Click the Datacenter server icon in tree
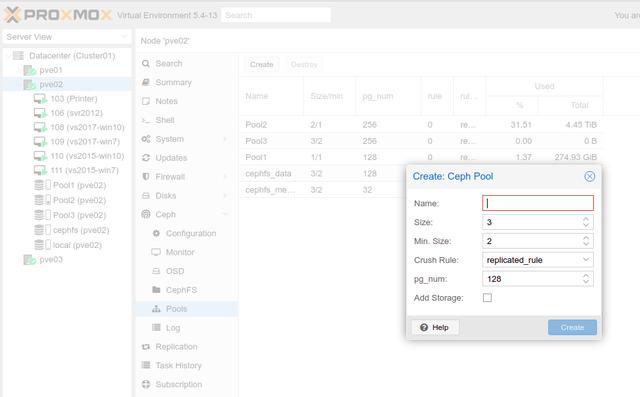This screenshot has height=397, width=640. tap(18, 55)
